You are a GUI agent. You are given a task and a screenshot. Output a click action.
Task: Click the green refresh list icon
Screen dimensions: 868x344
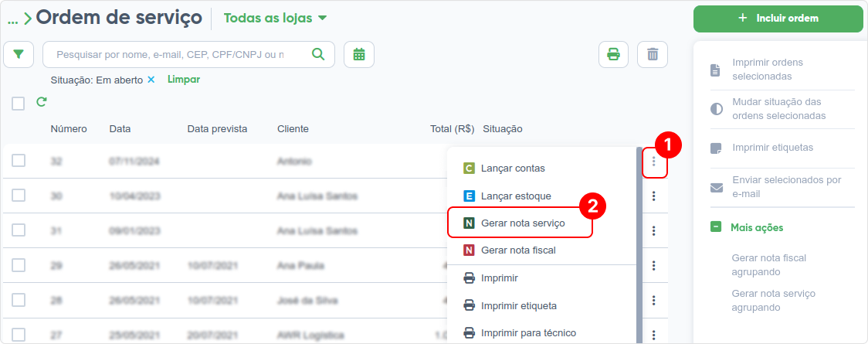coord(42,102)
